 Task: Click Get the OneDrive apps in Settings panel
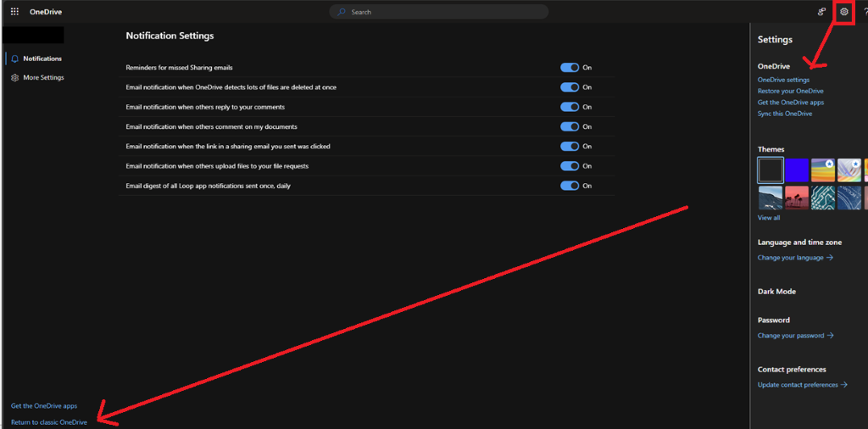point(791,103)
